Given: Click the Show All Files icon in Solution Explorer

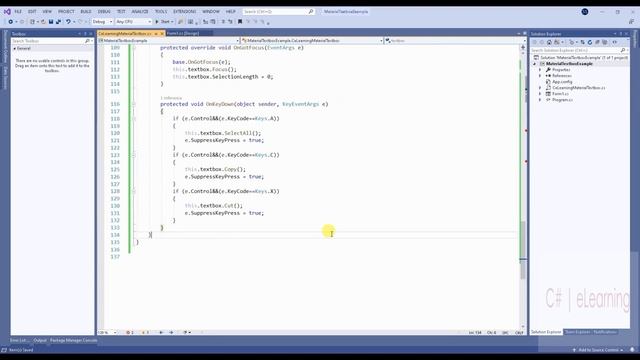Looking at the screenshot, I should [605, 42].
